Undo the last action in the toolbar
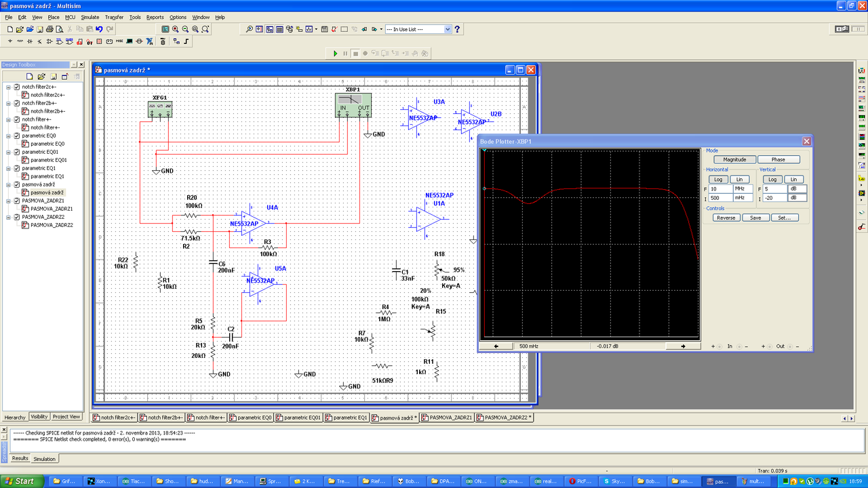This screenshot has height=488, width=868. click(x=99, y=30)
